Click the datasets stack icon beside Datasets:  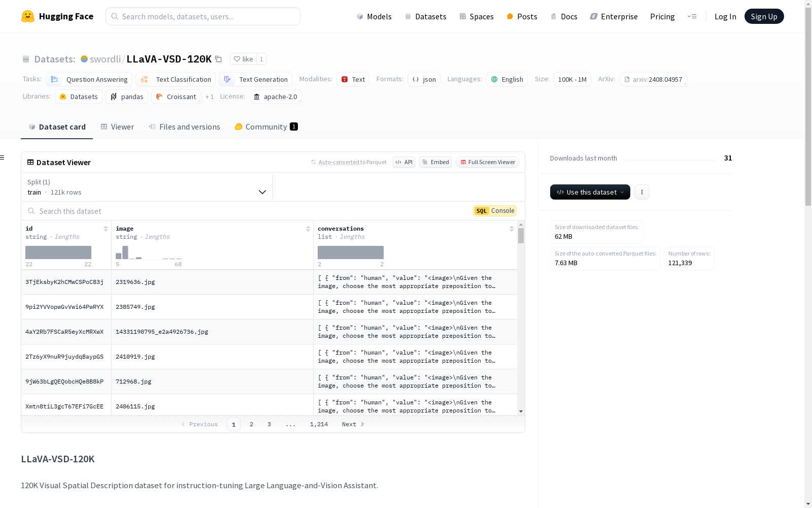[26, 59]
